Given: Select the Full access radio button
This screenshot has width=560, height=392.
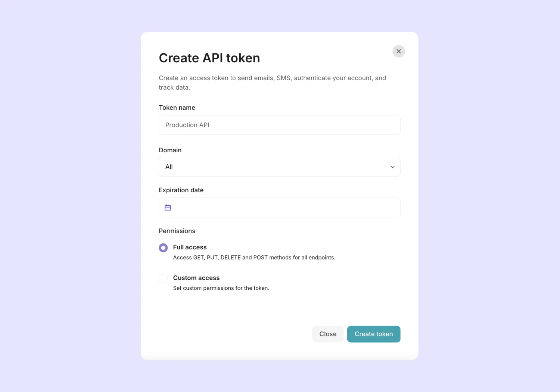Looking at the screenshot, I should tap(163, 248).
